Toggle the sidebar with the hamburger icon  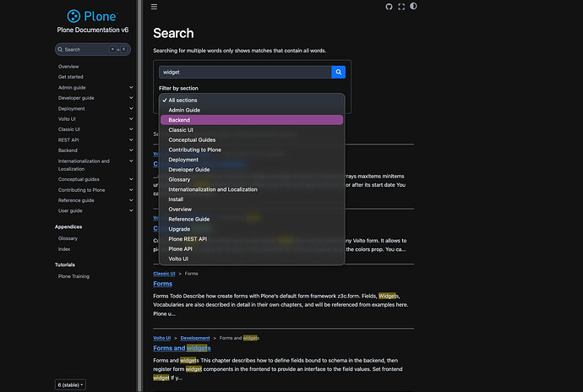click(153, 7)
